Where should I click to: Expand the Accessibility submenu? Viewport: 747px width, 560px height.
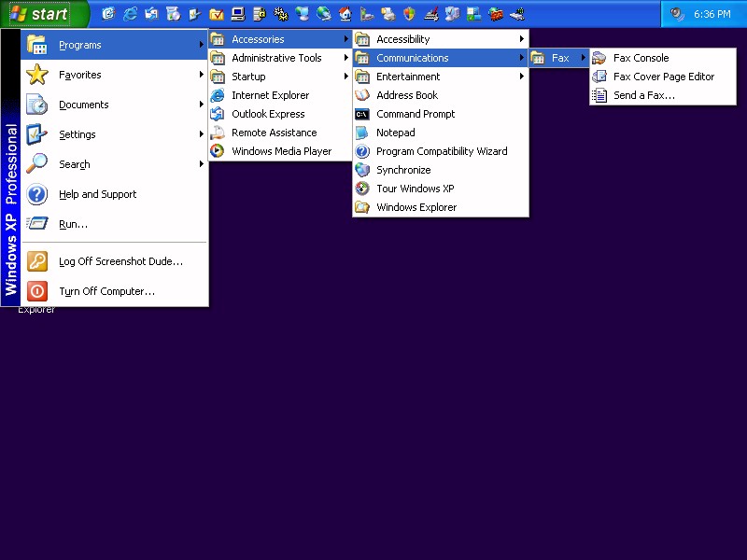tap(402, 39)
